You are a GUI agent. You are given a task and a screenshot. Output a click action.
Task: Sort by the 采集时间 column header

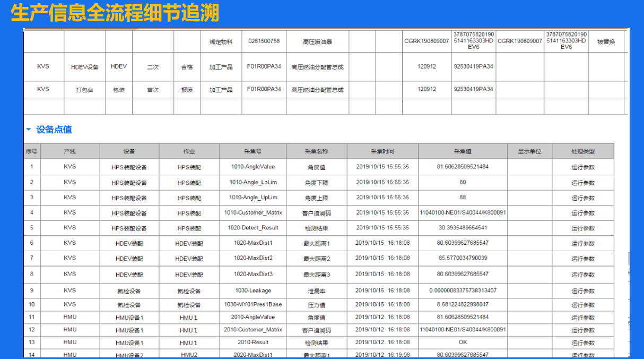coord(382,151)
